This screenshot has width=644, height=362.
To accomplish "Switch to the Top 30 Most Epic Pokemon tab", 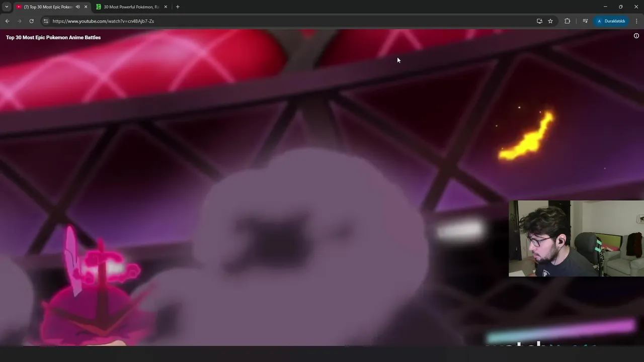I will point(48,7).
